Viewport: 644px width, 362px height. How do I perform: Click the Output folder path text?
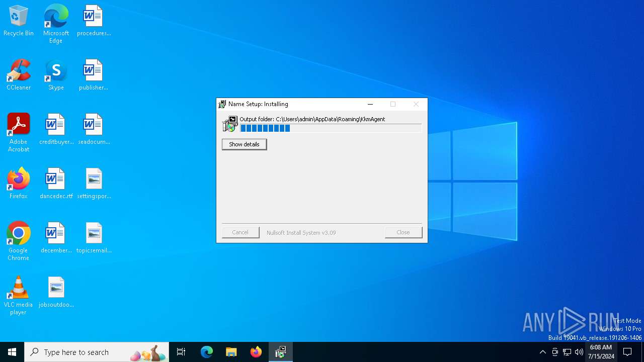(x=312, y=119)
